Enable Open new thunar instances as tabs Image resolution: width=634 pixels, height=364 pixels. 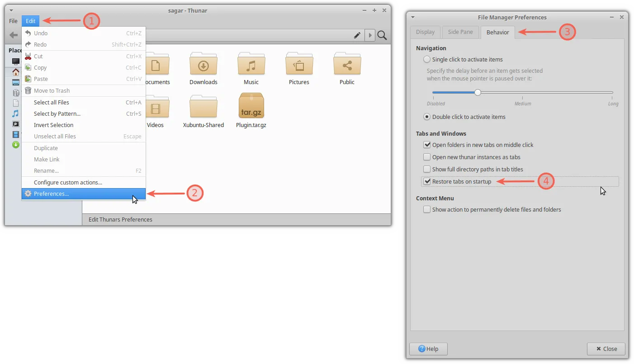coord(427,157)
